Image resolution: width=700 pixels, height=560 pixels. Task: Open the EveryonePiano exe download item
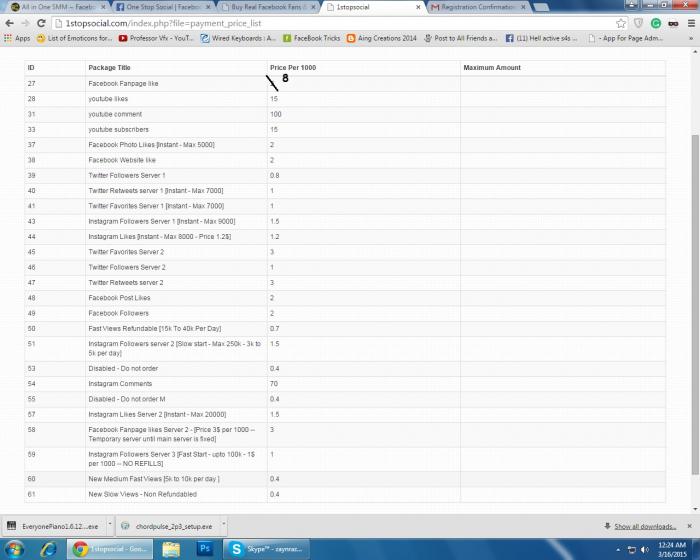click(x=54, y=527)
